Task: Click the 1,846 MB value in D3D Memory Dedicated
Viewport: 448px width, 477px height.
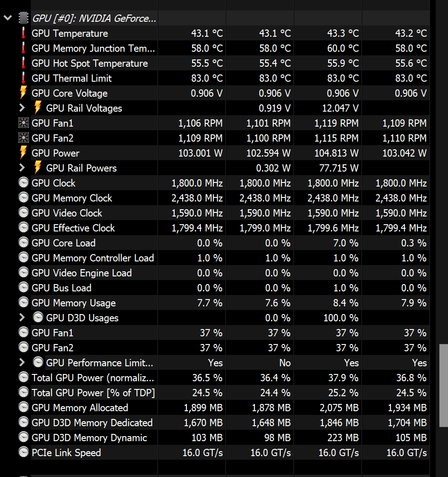Action: tap(339, 423)
